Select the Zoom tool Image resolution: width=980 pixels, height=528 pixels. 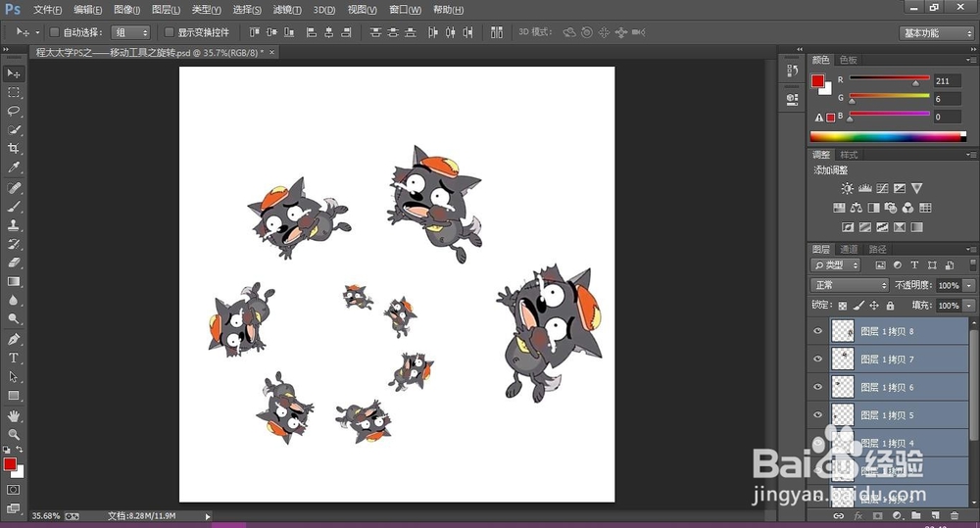point(13,434)
